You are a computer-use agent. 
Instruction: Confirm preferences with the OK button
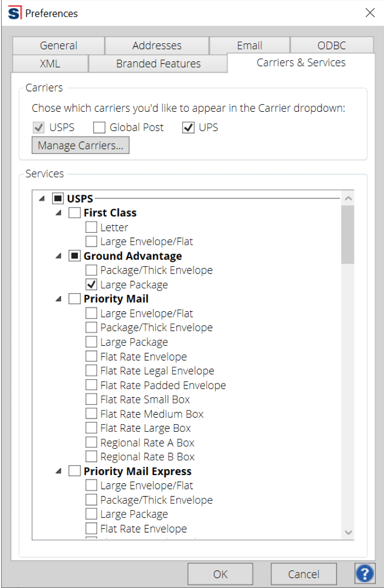point(220,573)
